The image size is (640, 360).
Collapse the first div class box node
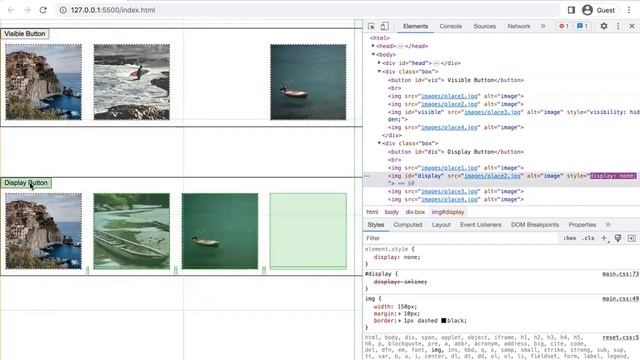pos(379,71)
